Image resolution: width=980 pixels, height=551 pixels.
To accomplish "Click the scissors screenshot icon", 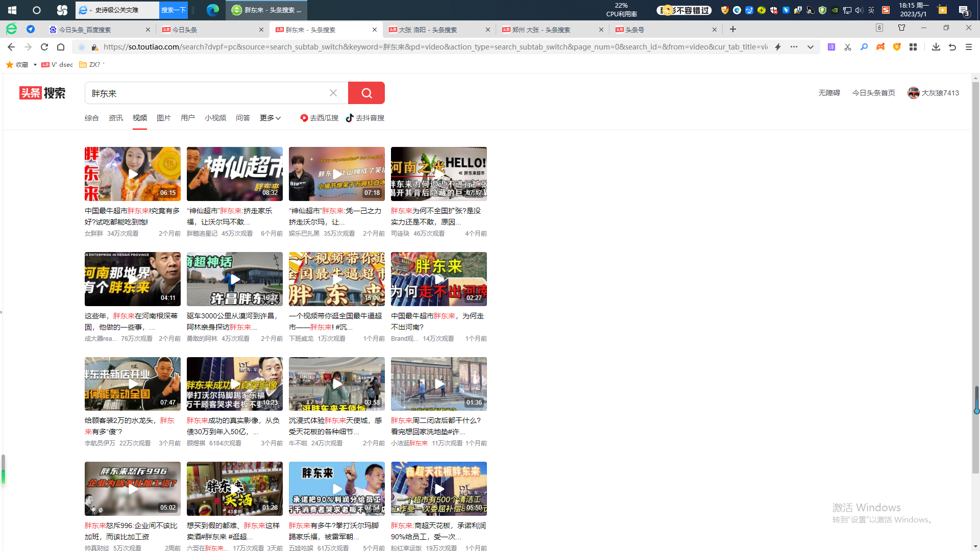I will [x=848, y=47].
